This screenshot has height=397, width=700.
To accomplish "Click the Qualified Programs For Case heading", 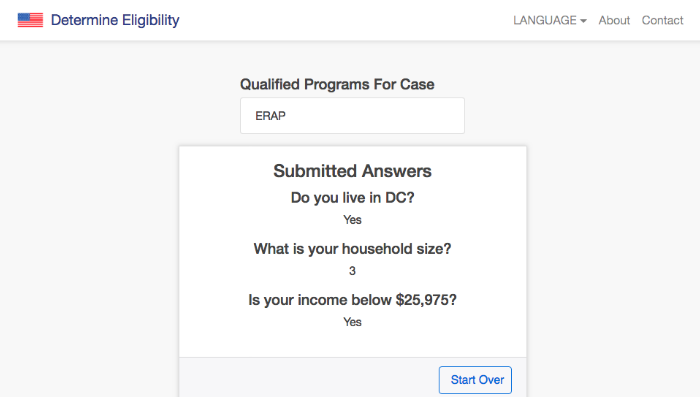I will (337, 84).
